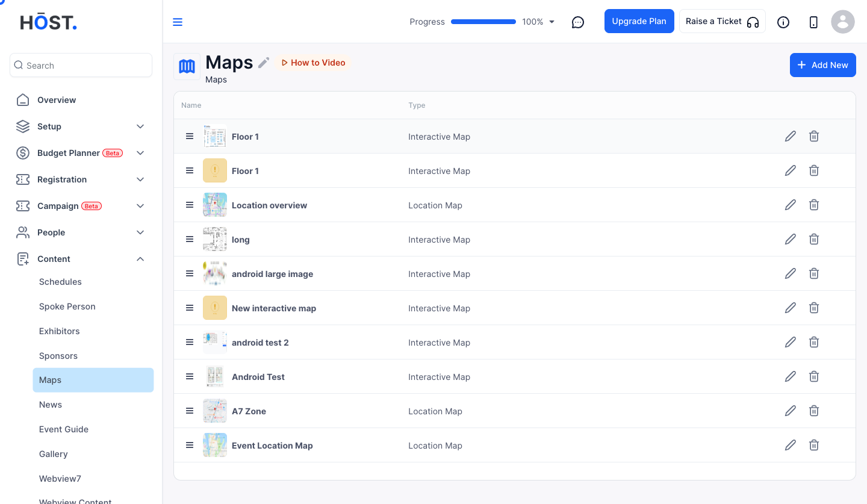Viewport: 867px width, 504px height.
Task: Click the Progress bar
Action: coord(483,22)
